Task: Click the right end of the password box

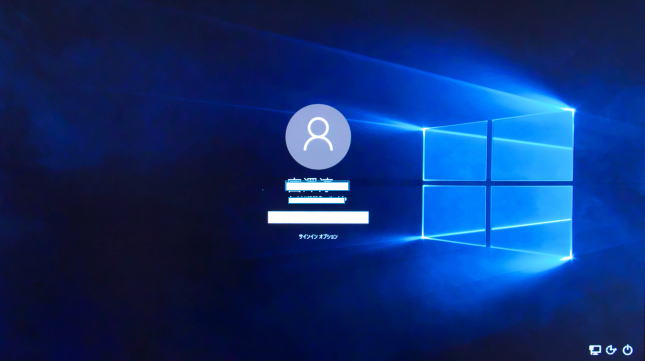Action: click(366, 218)
